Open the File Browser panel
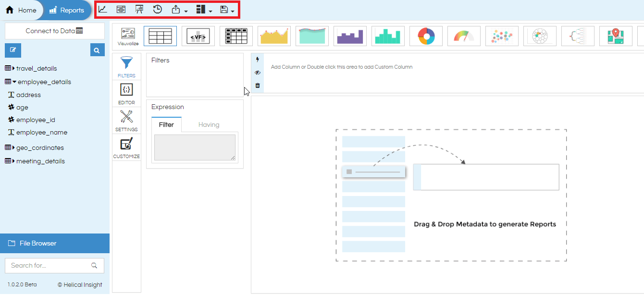 (x=55, y=244)
